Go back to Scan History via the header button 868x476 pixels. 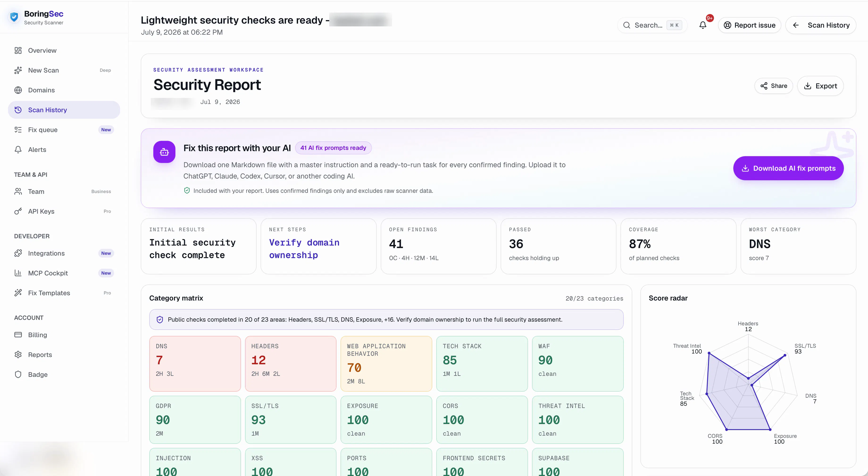click(x=821, y=25)
